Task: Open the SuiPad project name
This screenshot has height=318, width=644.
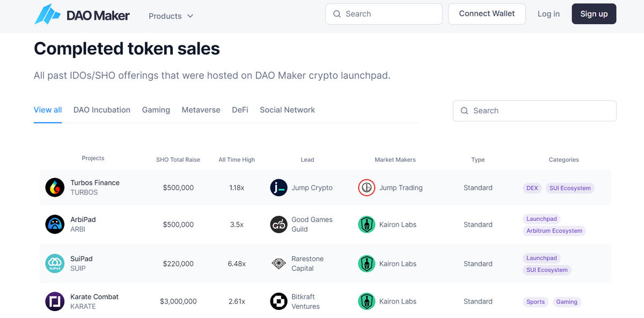Action: pyautogui.click(x=82, y=259)
